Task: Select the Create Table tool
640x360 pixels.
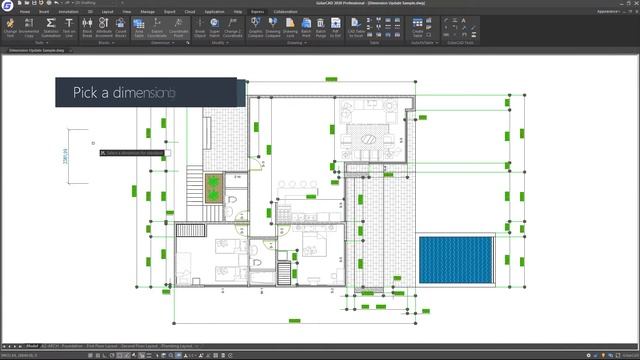Action: (x=418, y=28)
